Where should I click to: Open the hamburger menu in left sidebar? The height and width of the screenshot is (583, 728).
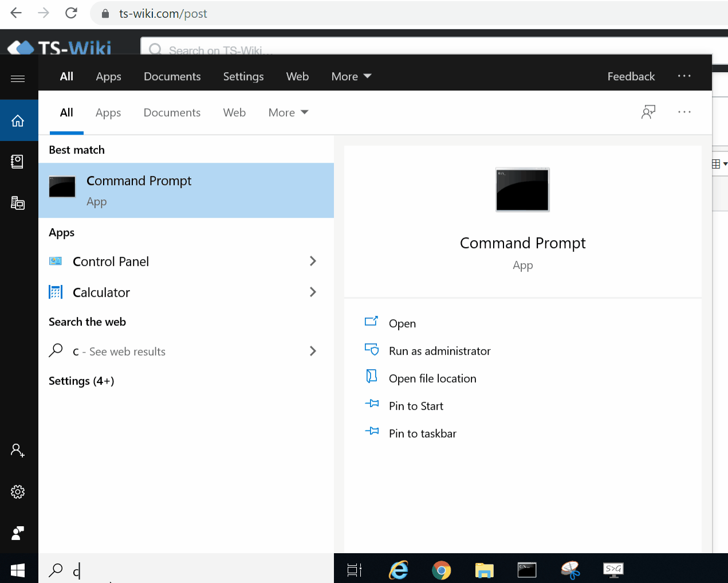tap(18, 79)
